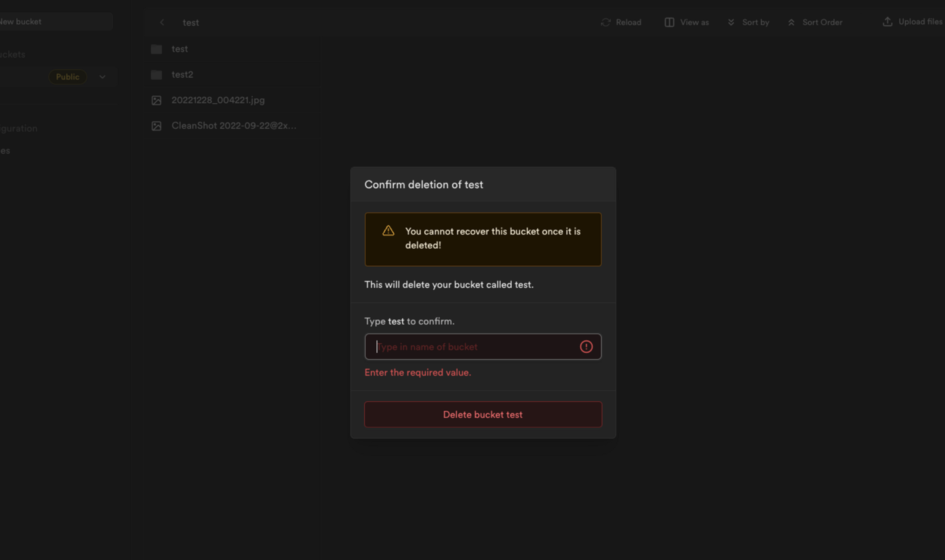Click the Delete bucket test button

(x=483, y=414)
